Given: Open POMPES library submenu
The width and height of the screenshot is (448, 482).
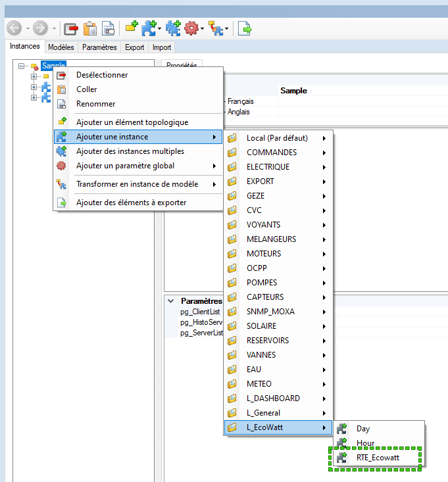Looking at the screenshot, I should (278, 283).
